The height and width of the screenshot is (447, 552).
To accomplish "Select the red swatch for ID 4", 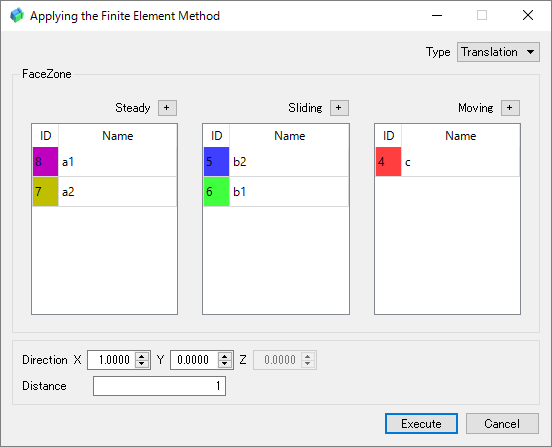I will [x=388, y=162].
